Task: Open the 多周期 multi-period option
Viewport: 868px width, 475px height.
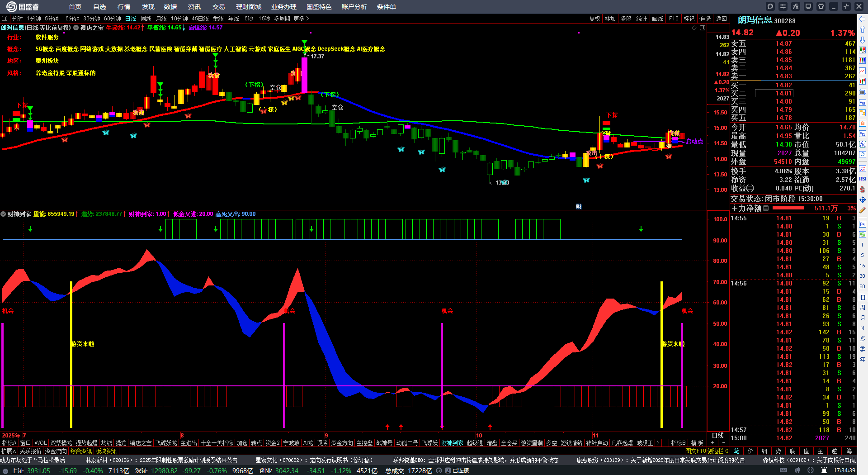Action: tap(282, 19)
